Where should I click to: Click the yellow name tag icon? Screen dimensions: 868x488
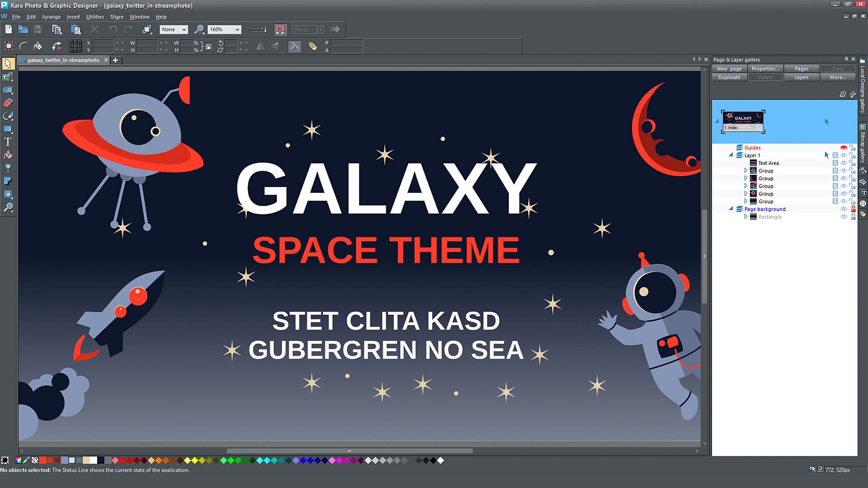coord(312,46)
